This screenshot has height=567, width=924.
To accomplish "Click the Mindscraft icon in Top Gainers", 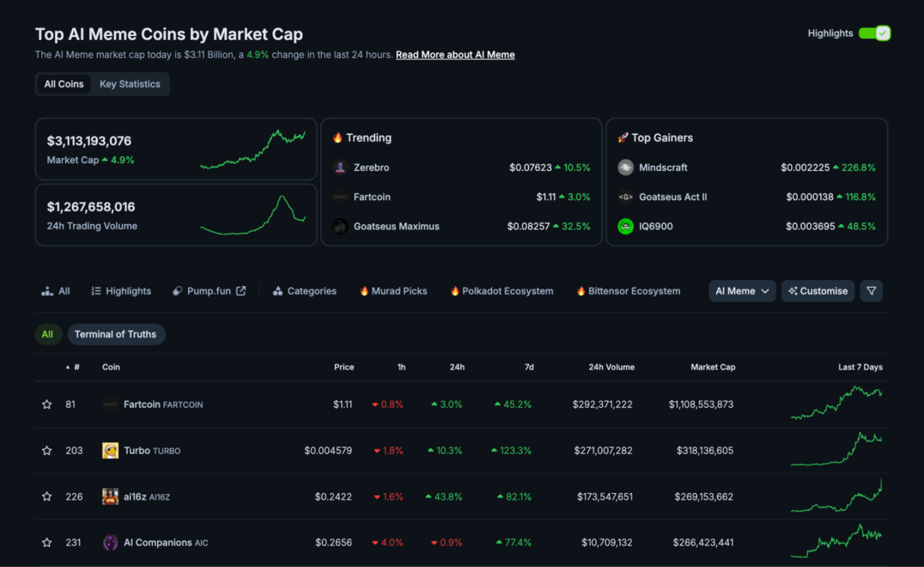I will pos(626,167).
